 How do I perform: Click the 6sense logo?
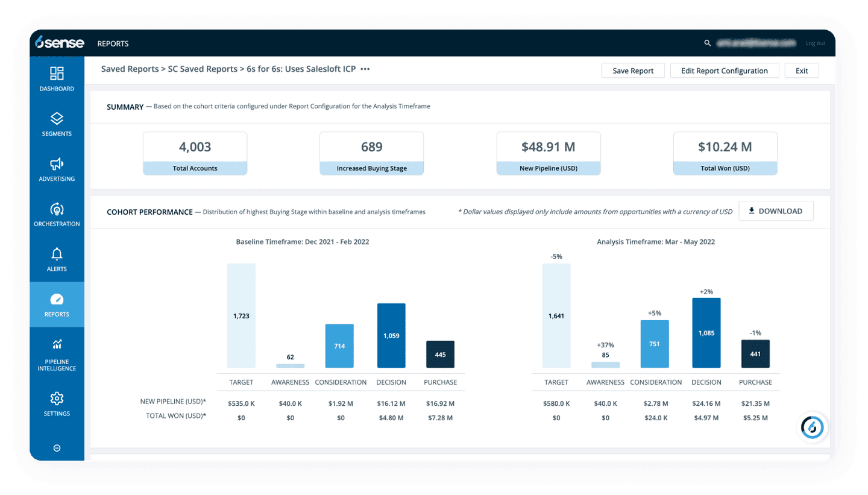(x=60, y=43)
